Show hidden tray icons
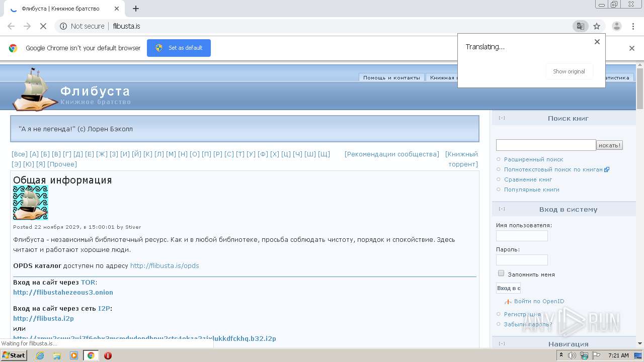The width and height of the screenshot is (644, 362). pos(561,355)
